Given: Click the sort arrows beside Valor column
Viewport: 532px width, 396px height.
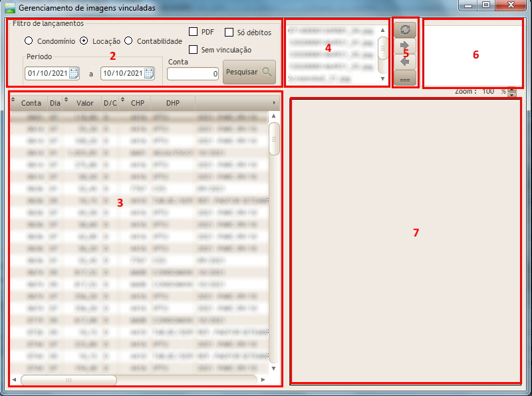Looking at the screenshot, I should (x=66, y=102).
